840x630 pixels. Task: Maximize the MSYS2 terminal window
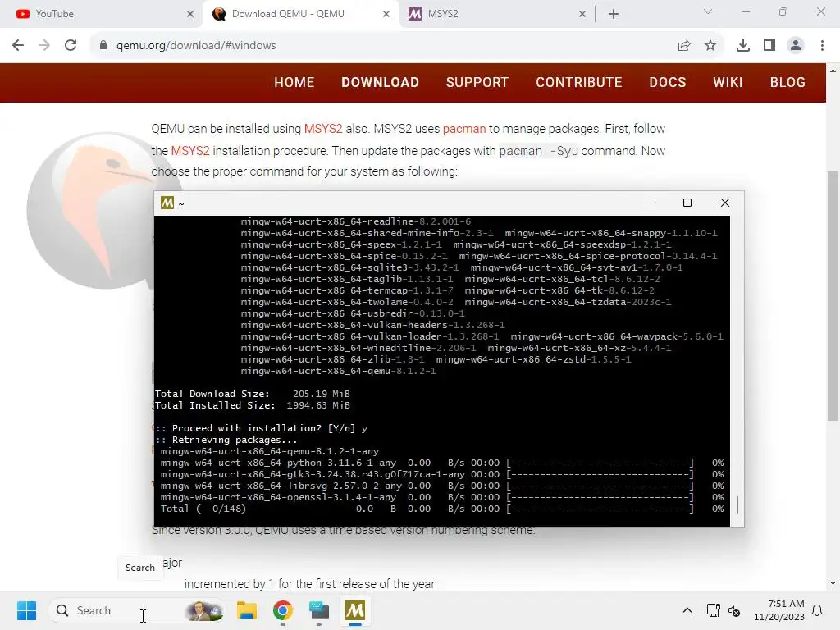pos(687,203)
